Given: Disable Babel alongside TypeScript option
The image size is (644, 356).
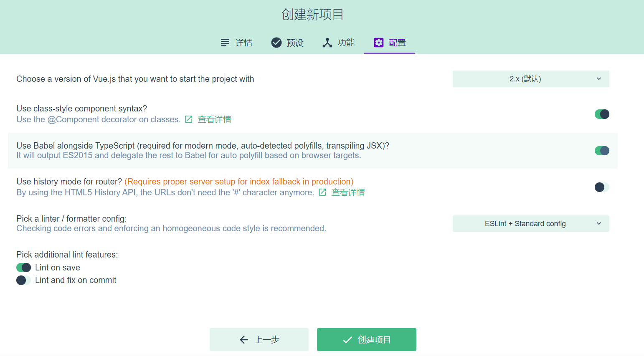Looking at the screenshot, I should (602, 150).
